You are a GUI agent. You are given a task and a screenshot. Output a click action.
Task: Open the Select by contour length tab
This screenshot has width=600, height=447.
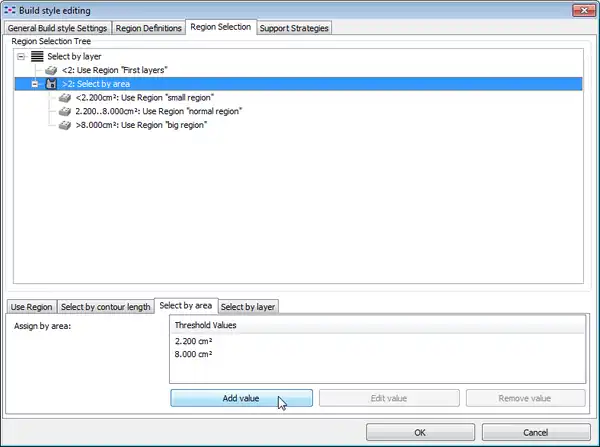click(x=105, y=306)
